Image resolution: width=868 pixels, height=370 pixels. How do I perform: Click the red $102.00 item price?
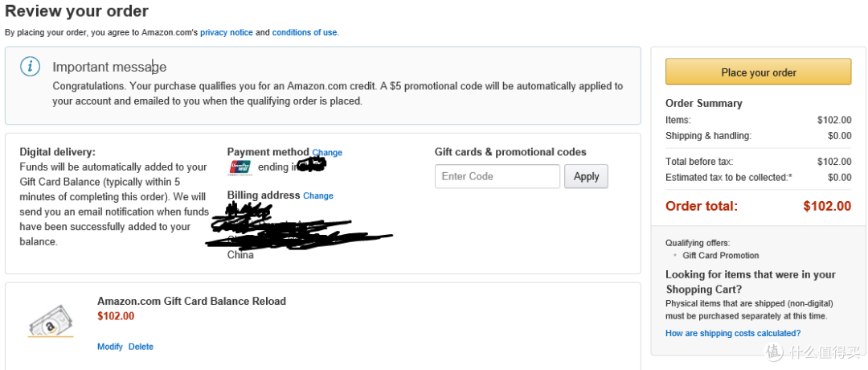coord(116,316)
